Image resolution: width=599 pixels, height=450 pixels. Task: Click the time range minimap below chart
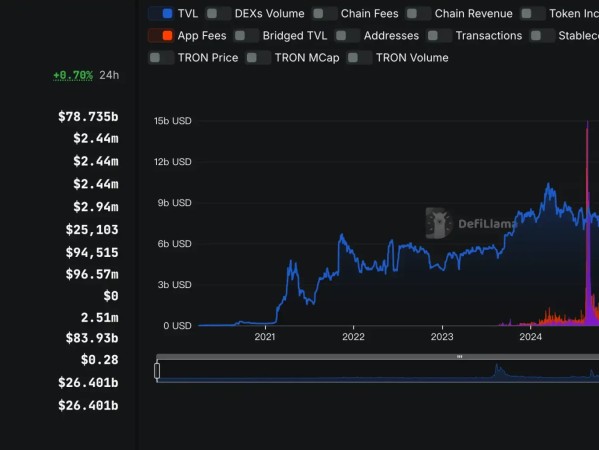point(378,371)
